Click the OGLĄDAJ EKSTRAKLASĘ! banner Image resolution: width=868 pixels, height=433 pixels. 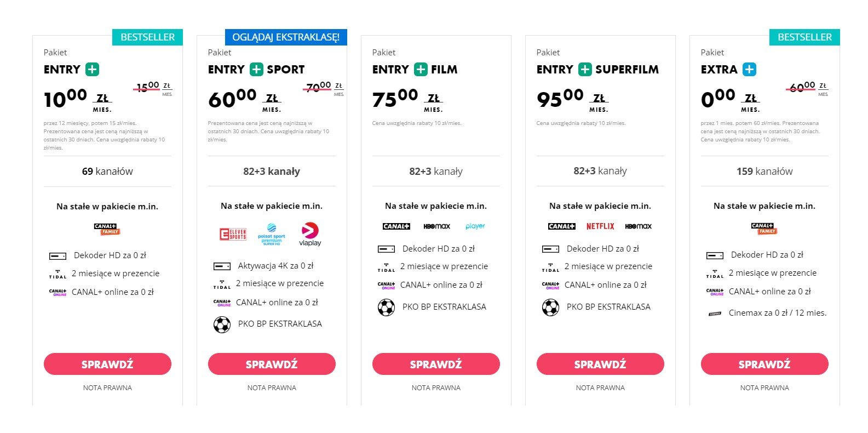click(286, 37)
